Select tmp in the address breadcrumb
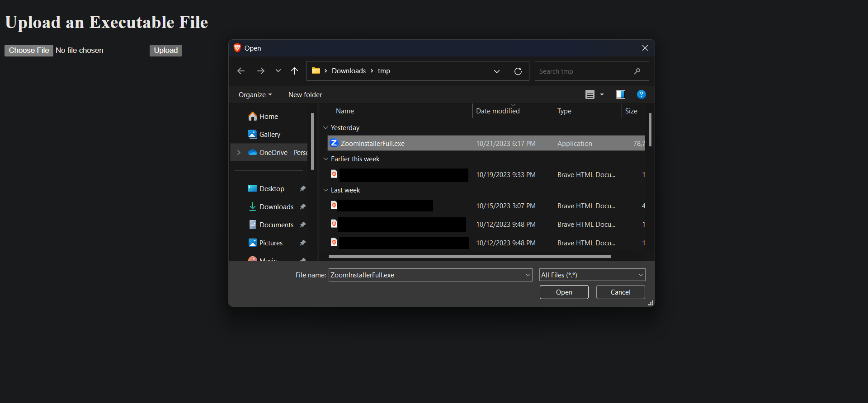The height and width of the screenshot is (403, 868). [384, 71]
